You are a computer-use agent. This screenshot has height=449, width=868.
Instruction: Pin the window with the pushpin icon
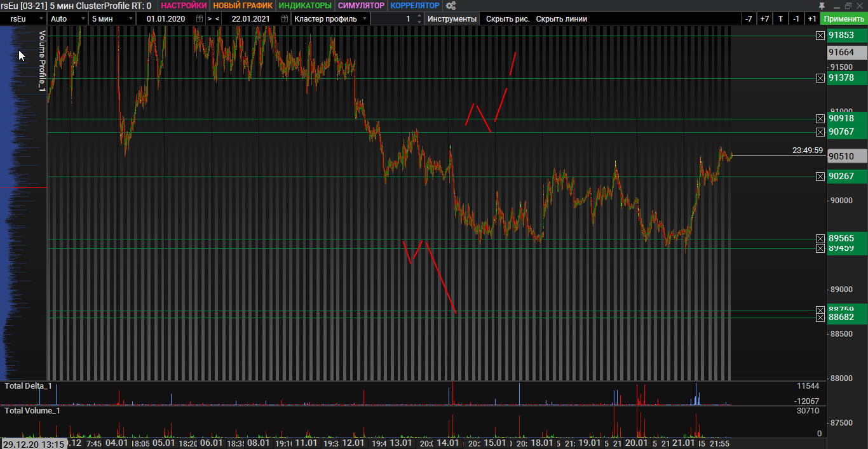(x=822, y=6)
